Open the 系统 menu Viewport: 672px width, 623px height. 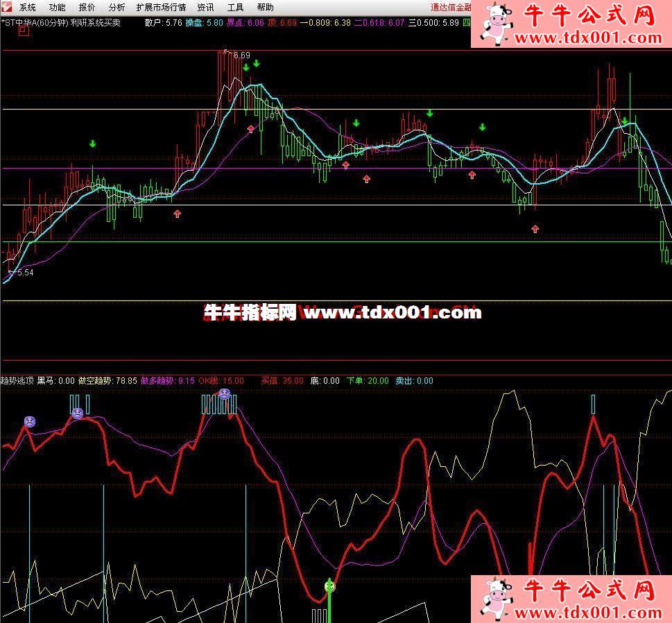click(28, 8)
